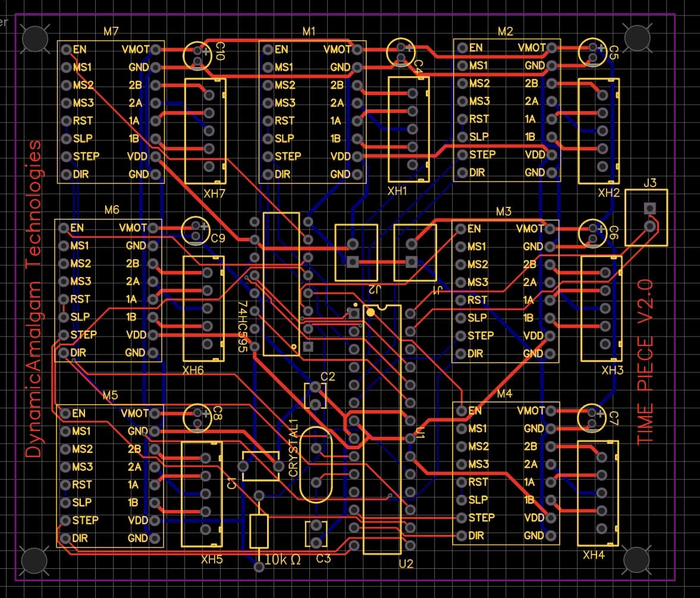This screenshot has width=700, height=598.
Task: Click the DynamicAmalgam Technologies silkscreen text
Action: (x=33, y=299)
